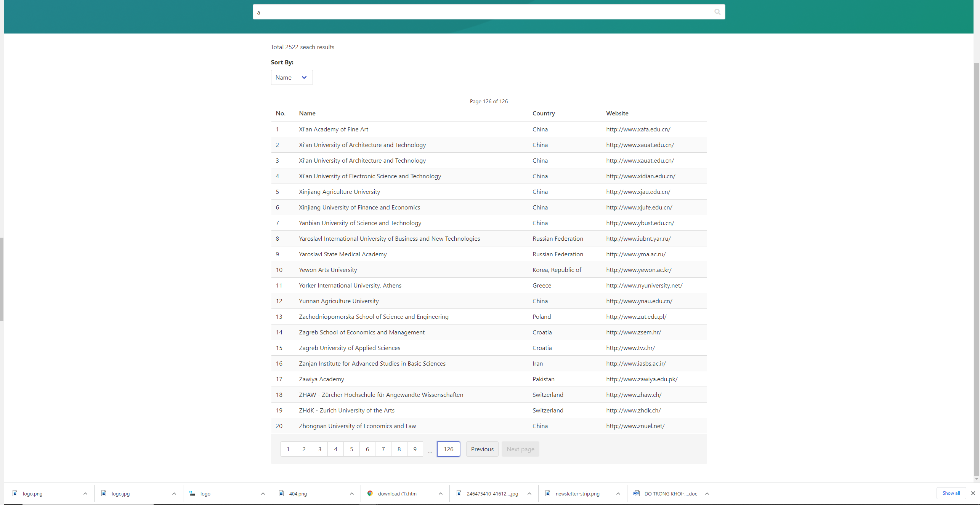The height and width of the screenshot is (505, 980).
Task: Click the search magnifier icon
Action: click(x=717, y=12)
